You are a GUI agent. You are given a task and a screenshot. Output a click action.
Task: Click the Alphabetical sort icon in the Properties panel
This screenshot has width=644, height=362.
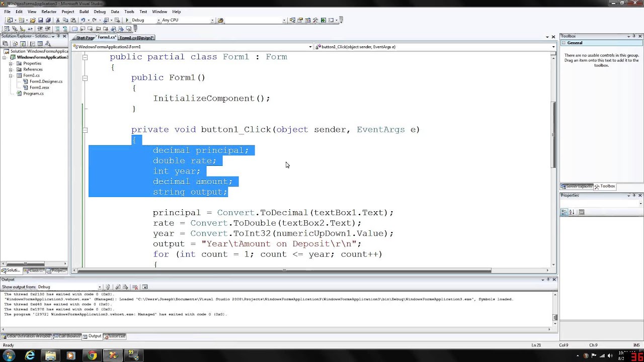(x=572, y=212)
